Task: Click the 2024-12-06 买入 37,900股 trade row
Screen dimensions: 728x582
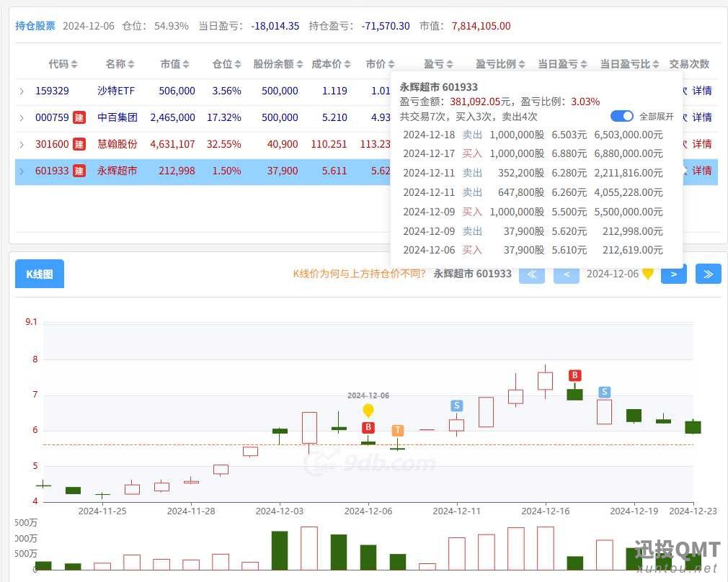Action: click(533, 250)
